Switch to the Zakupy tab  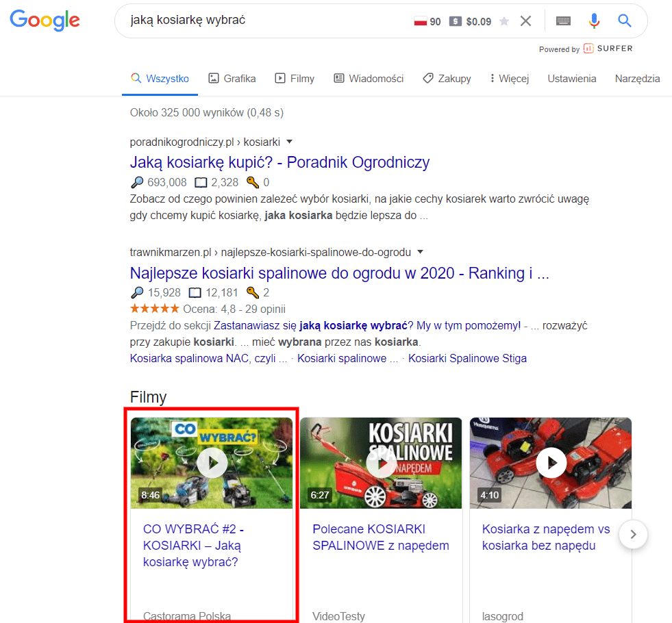click(x=447, y=78)
